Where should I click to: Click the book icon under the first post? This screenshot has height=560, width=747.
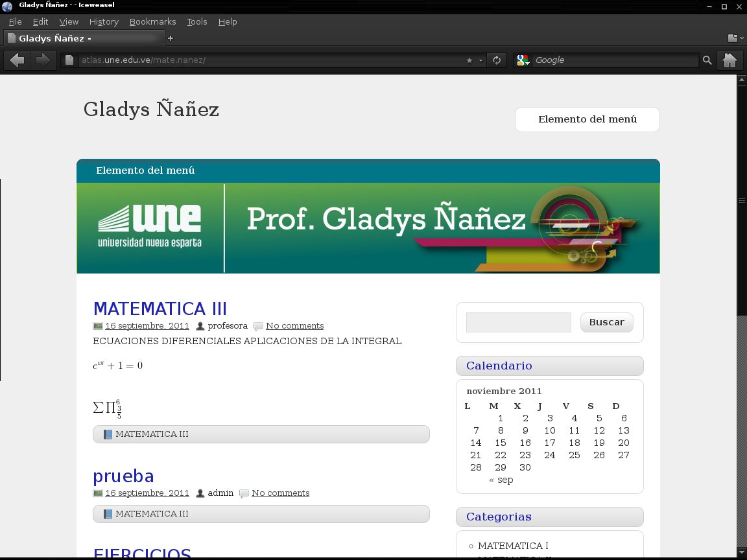108,434
